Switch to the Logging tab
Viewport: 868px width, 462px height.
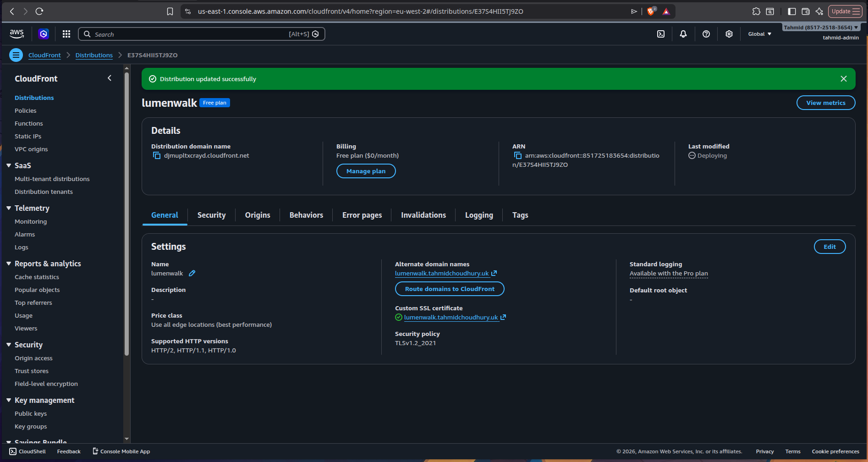[479, 215]
